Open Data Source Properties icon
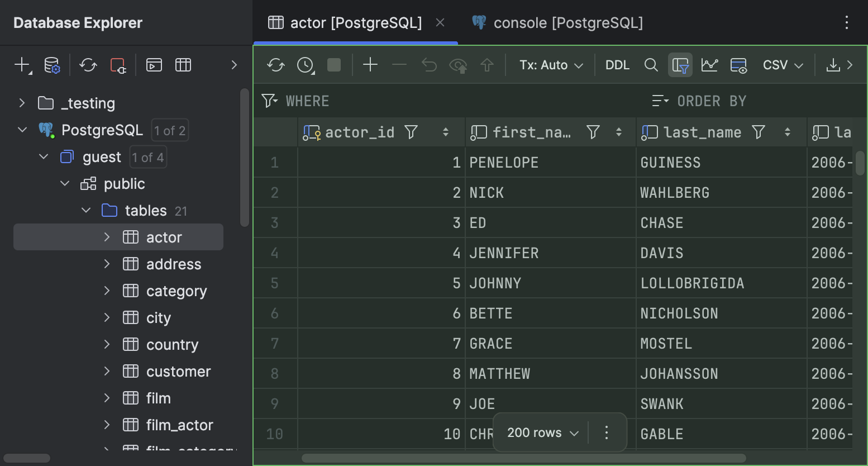 52,65
